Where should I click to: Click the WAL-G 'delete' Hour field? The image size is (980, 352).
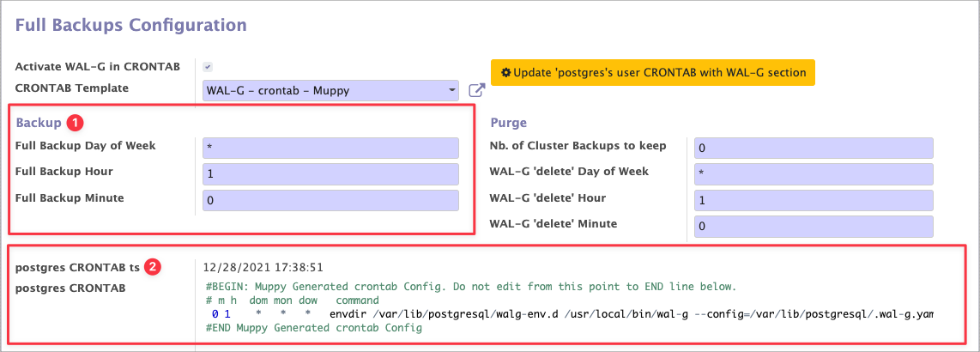813,200
